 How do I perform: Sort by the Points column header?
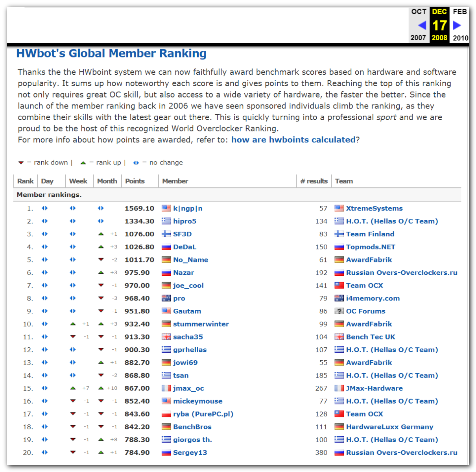tap(135, 181)
